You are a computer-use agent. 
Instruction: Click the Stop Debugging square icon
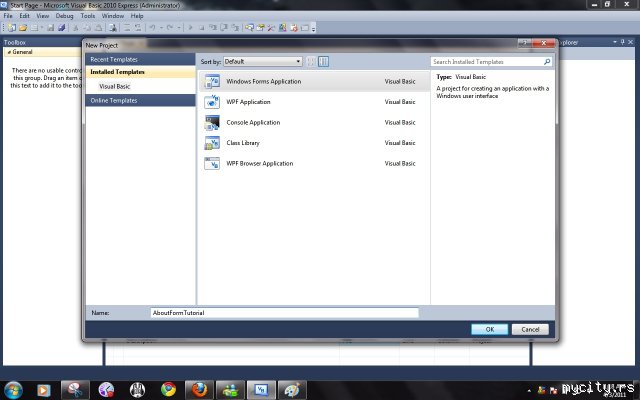tap(202, 28)
